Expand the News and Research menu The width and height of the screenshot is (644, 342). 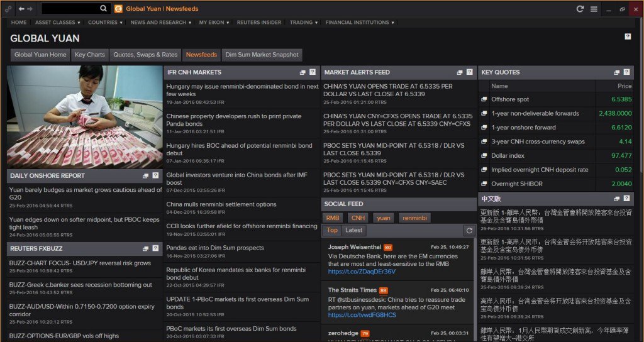(x=160, y=23)
